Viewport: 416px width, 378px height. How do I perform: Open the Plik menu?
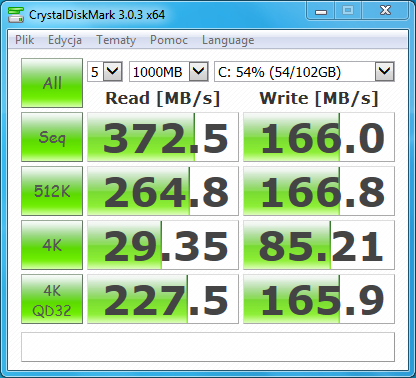coord(25,40)
